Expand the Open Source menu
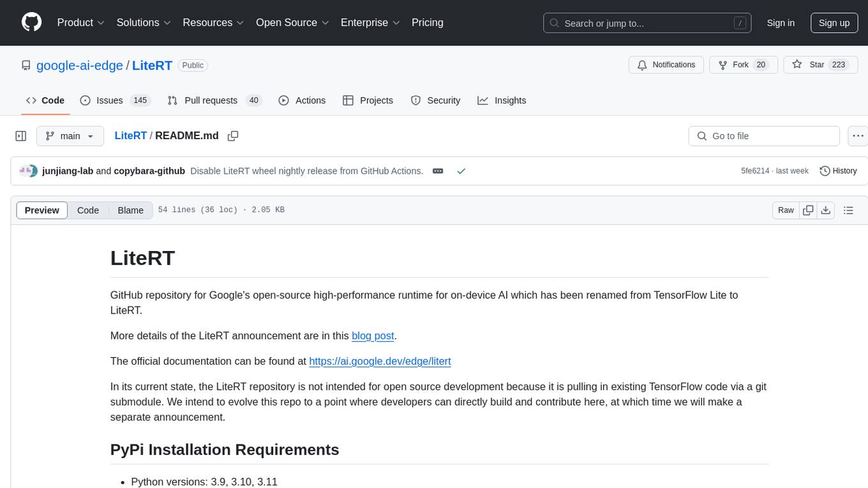The width and height of the screenshot is (868, 488). (292, 22)
